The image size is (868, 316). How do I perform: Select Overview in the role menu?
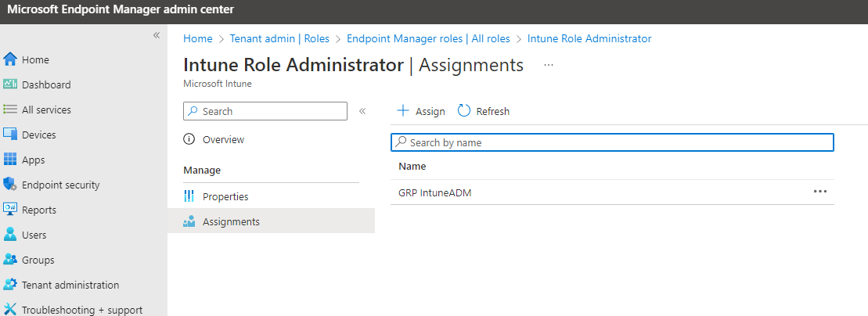[x=223, y=139]
